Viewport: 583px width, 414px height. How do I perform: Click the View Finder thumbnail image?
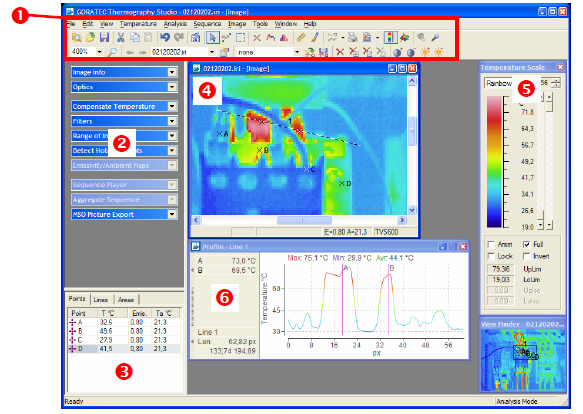point(522,360)
